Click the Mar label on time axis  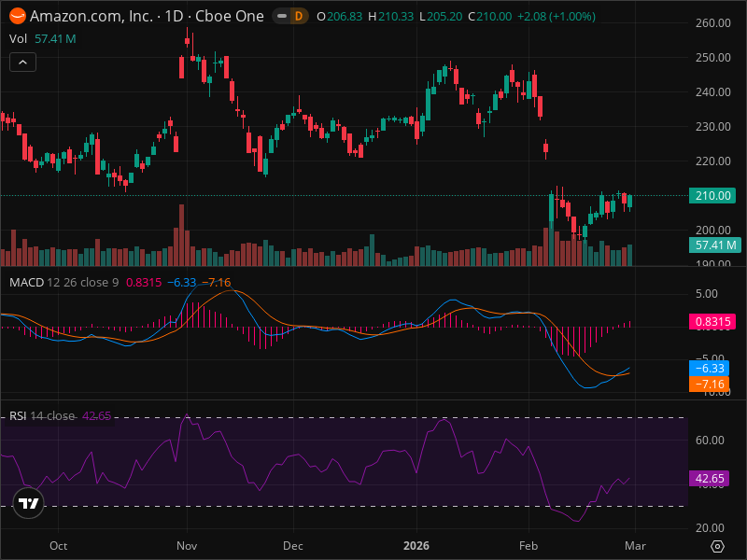(635, 546)
